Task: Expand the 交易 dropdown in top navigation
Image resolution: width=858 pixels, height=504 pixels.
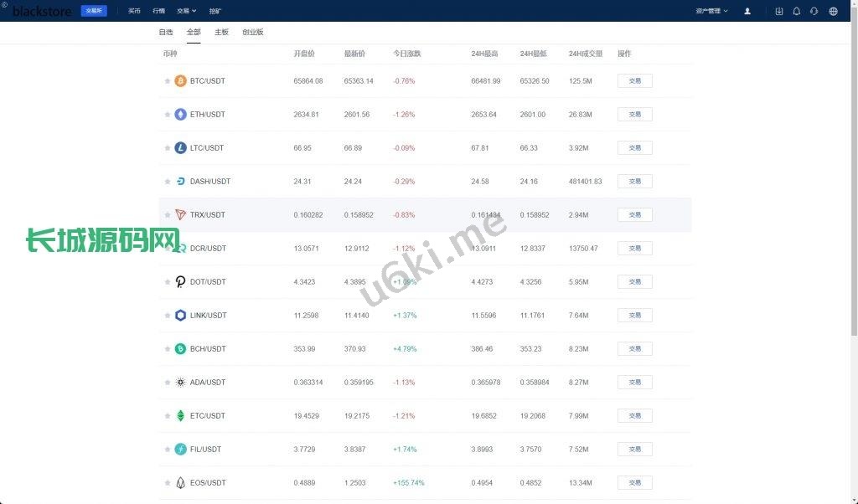Action: 186,11
